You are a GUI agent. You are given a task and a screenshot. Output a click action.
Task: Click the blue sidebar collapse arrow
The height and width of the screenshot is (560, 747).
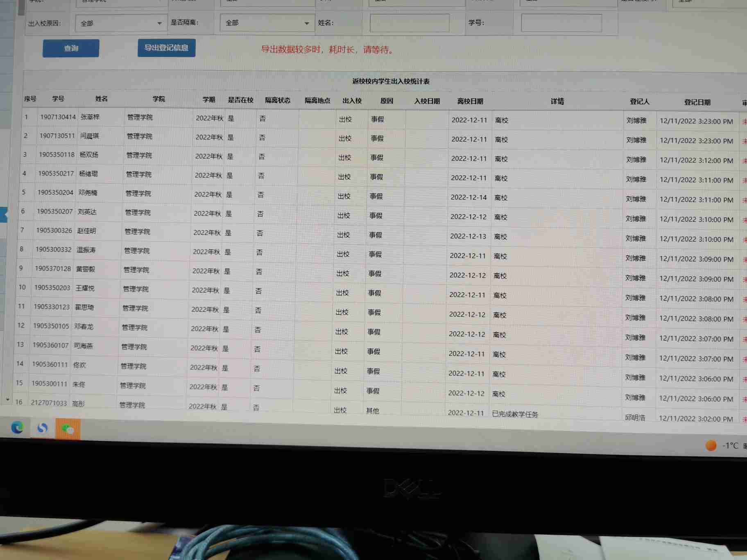(x=5, y=214)
